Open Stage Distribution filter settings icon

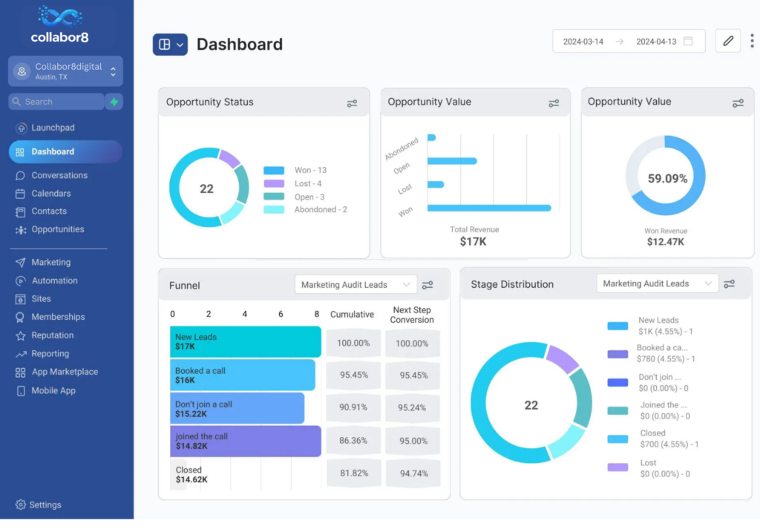point(729,284)
